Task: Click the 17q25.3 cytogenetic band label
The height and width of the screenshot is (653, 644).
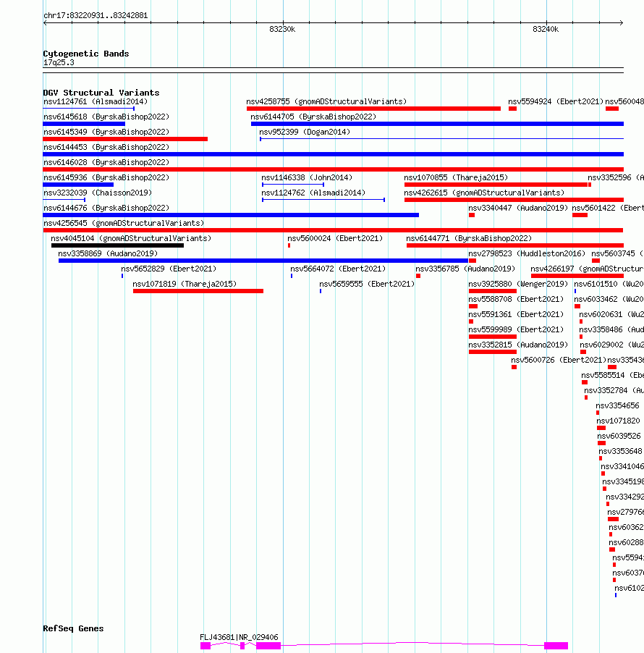Action: (x=59, y=62)
